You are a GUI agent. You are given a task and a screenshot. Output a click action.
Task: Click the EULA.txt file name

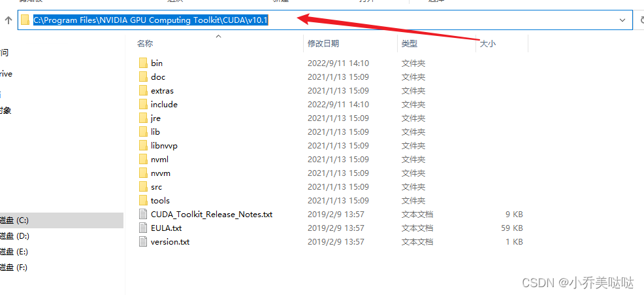click(x=166, y=228)
